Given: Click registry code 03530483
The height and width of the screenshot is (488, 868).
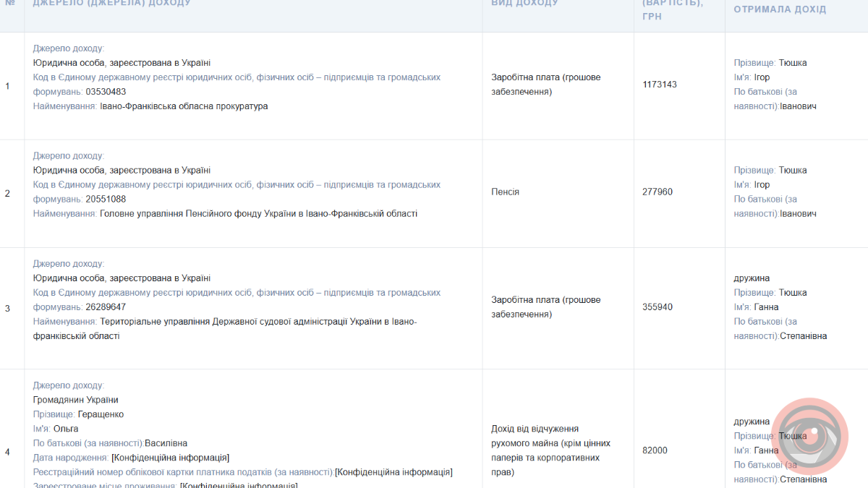Looking at the screenshot, I should (x=106, y=92).
